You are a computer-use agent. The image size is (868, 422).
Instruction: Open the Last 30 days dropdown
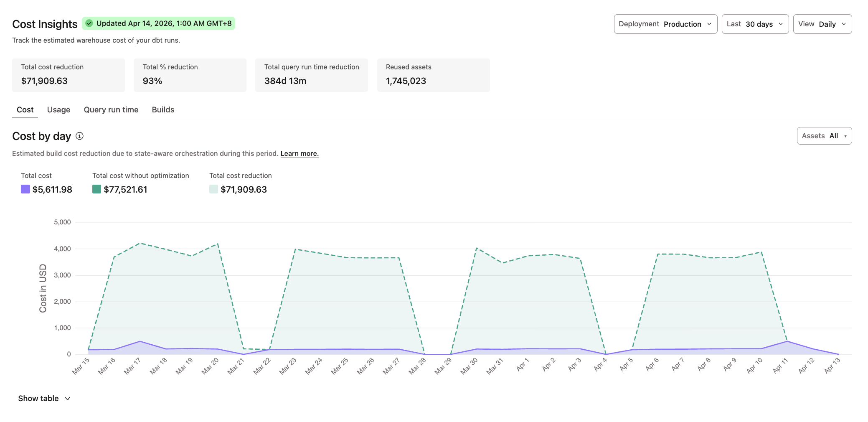(755, 24)
